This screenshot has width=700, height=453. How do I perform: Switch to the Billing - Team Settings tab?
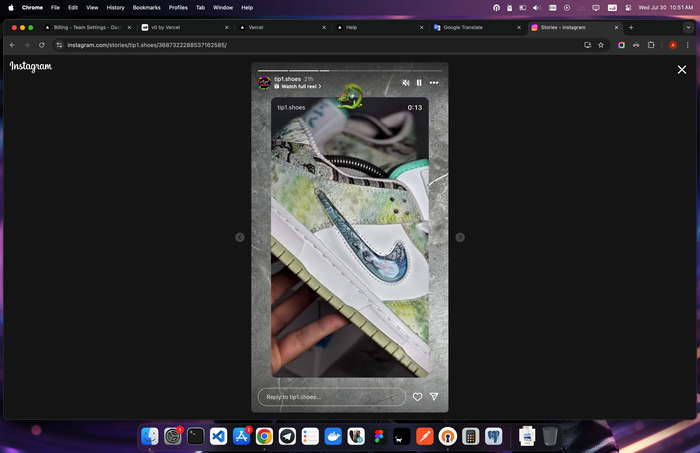pyautogui.click(x=88, y=27)
